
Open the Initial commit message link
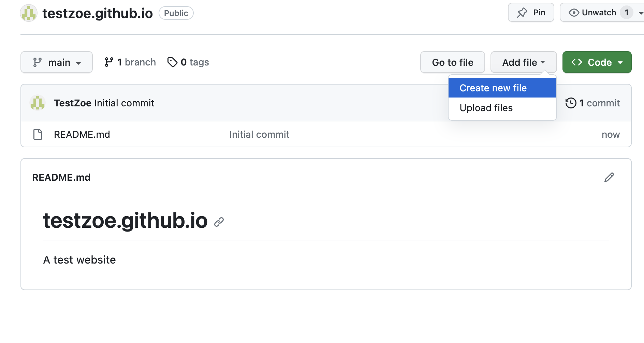259,134
